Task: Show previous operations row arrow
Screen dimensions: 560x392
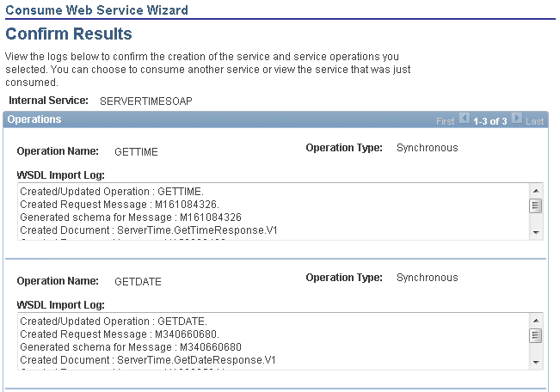Action: (464, 118)
